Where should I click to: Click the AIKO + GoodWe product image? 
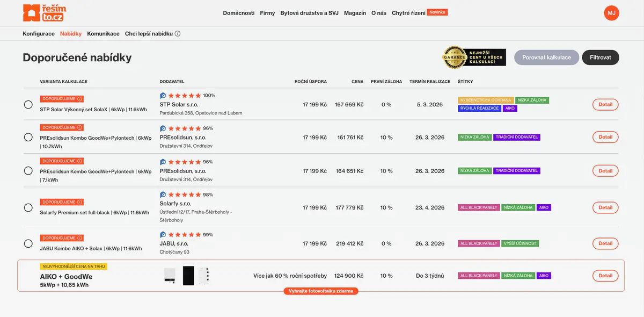pyautogui.click(x=187, y=276)
